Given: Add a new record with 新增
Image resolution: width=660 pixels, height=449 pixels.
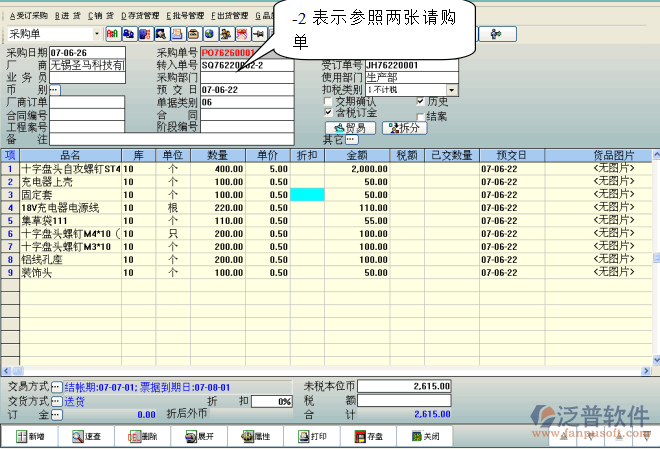Looking at the screenshot, I should 30,437.
